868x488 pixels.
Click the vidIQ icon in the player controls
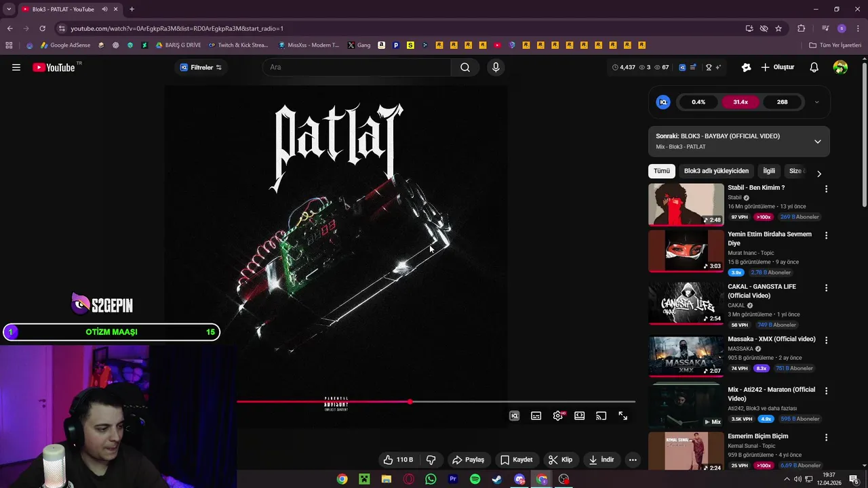(514, 415)
